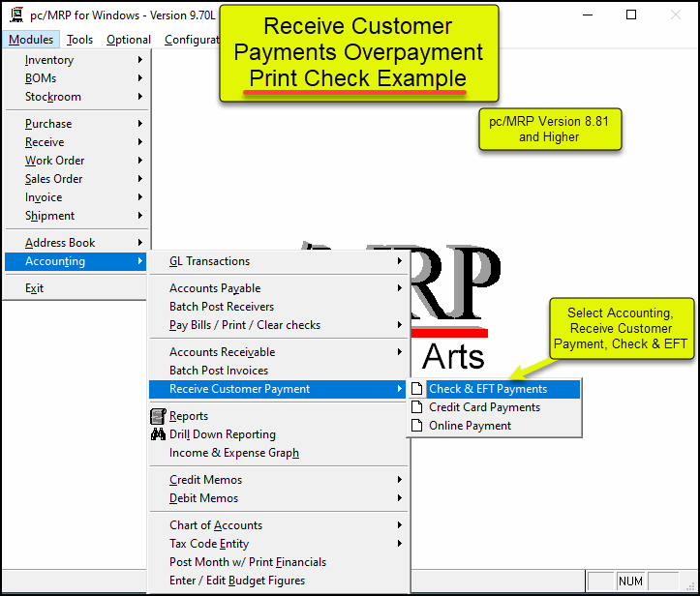Select Batch Post Invoices
Image resolution: width=700 pixels, height=596 pixels.
[219, 371]
